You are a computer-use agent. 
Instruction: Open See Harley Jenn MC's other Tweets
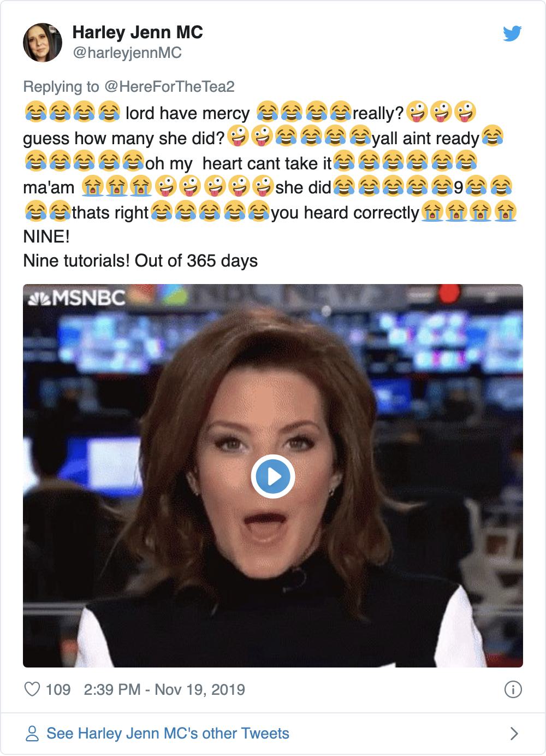(x=168, y=733)
